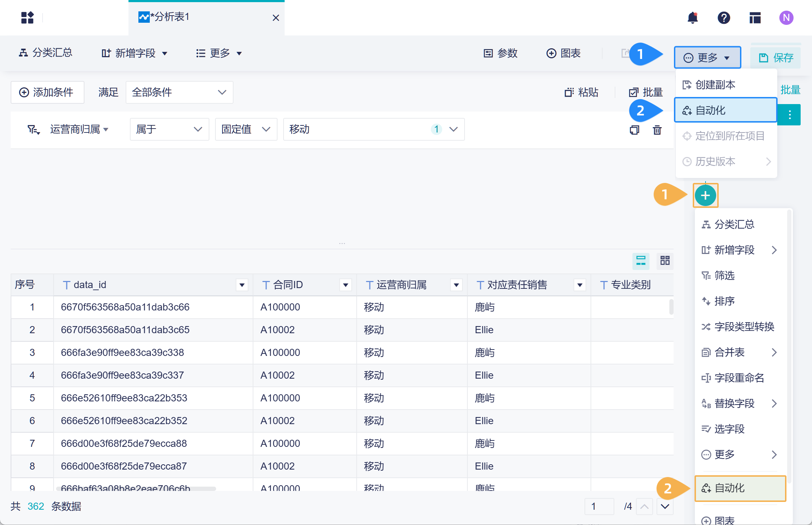Click the delete filter condition trash icon

pos(657,130)
